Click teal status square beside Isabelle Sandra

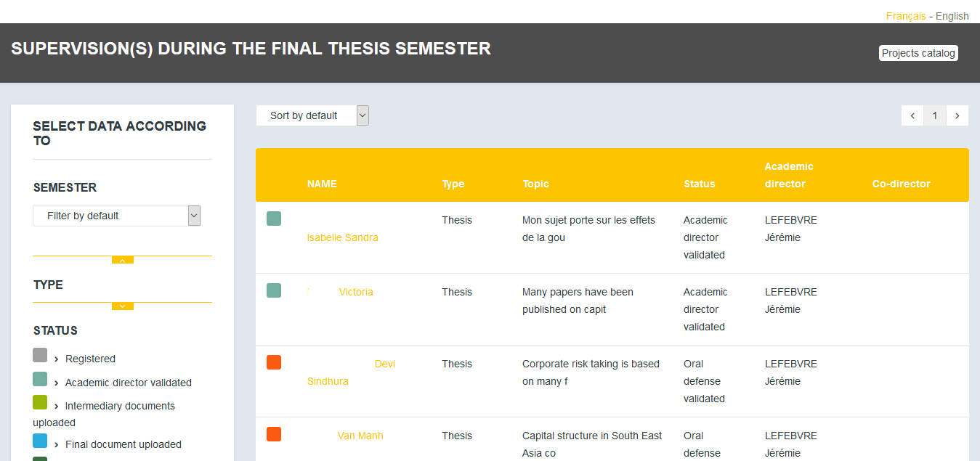(274, 219)
